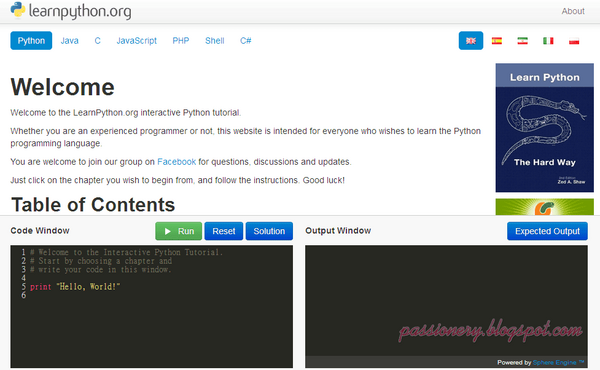Image resolution: width=600 pixels, height=370 pixels.
Task: Open the About page link
Action: click(573, 11)
